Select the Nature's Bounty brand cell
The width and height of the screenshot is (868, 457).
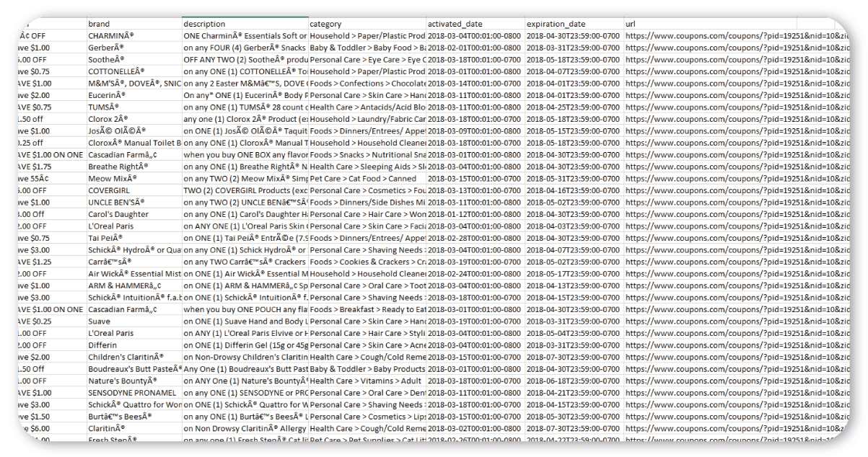[134, 381]
